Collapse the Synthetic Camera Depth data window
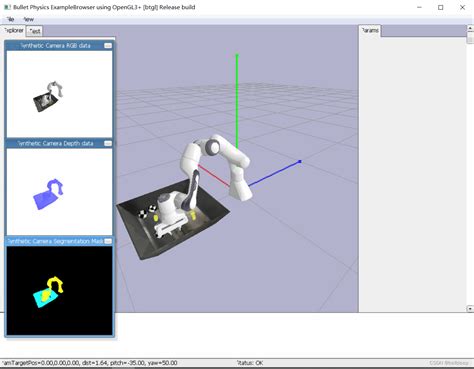The width and height of the screenshot is (474, 369). pyautogui.click(x=108, y=143)
